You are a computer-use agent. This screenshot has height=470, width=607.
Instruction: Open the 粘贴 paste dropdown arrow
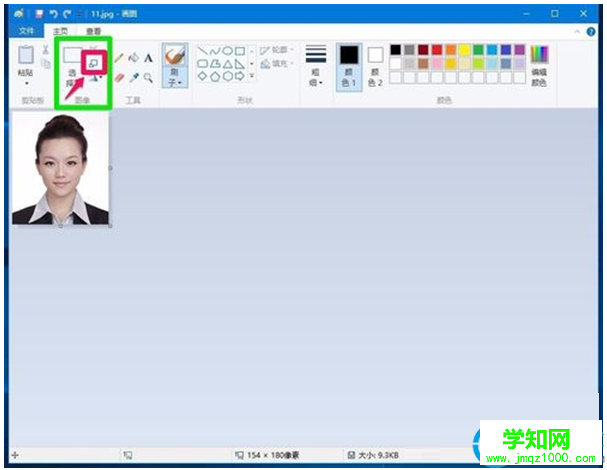coord(26,84)
